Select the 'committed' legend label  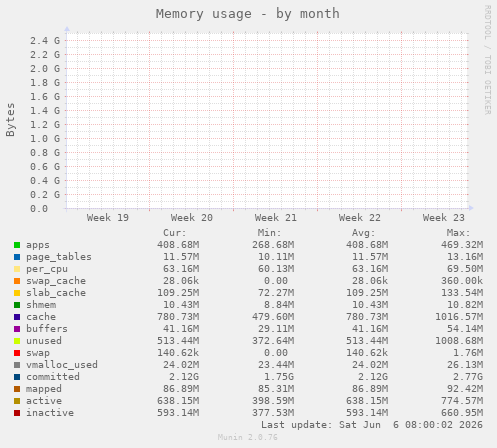(x=53, y=377)
